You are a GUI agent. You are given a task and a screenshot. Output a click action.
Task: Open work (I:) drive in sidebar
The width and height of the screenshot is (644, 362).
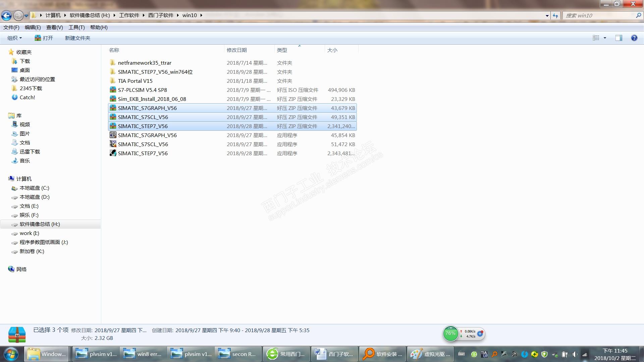coord(29,233)
